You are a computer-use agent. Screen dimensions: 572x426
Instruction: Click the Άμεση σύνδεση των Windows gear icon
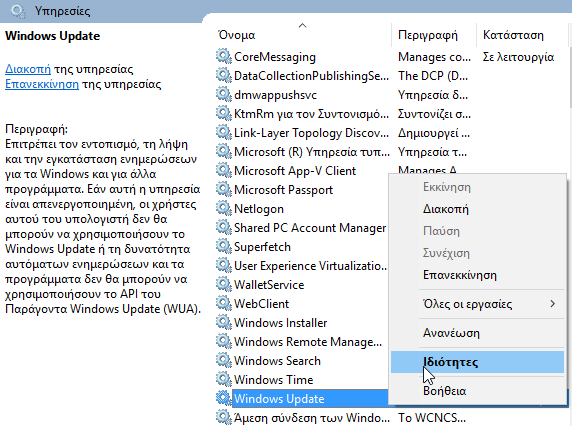(x=224, y=417)
